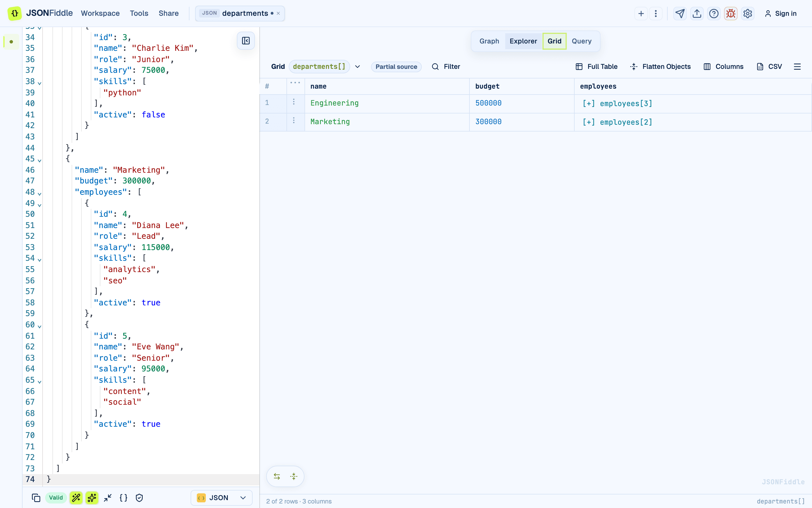Select the Grid tab
Image resolution: width=812 pixels, height=508 pixels.
point(554,41)
